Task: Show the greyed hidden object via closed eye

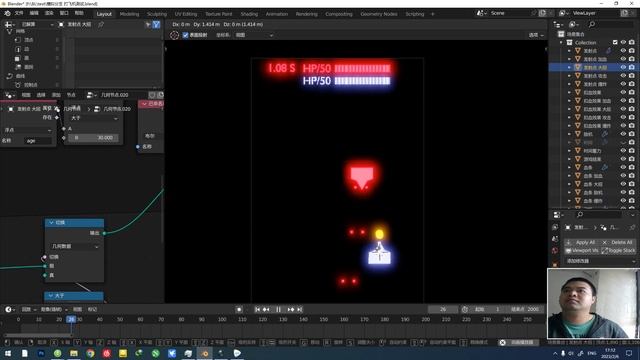Action: coord(623,142)
